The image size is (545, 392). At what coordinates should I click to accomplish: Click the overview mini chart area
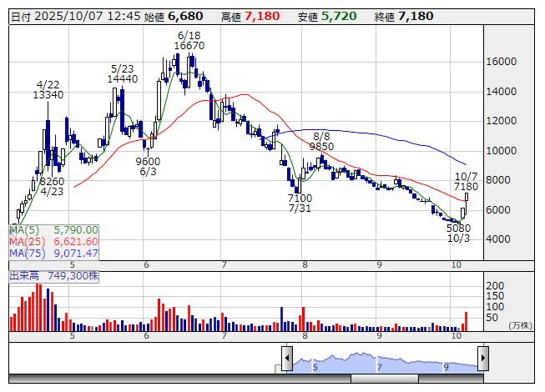[385, 362]
